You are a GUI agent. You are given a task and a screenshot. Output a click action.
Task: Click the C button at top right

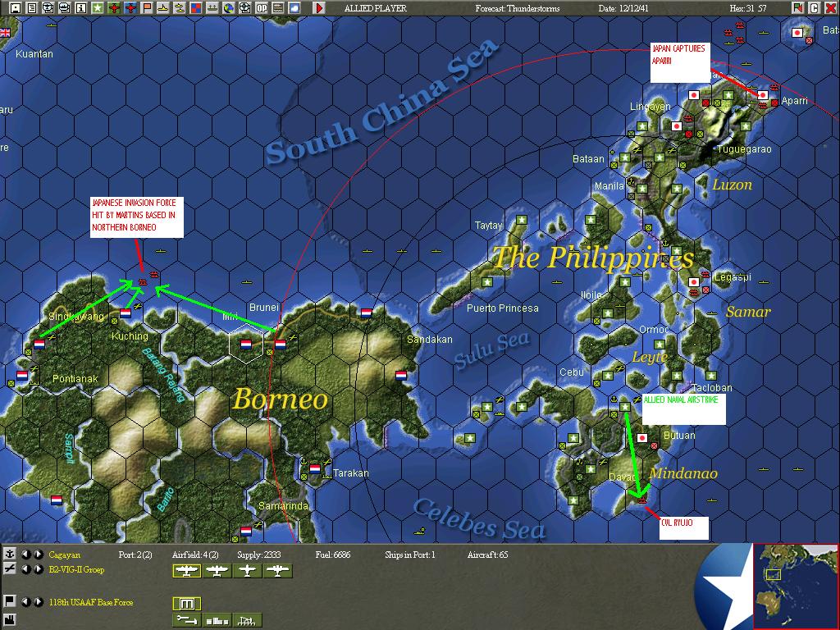(815, 8)
